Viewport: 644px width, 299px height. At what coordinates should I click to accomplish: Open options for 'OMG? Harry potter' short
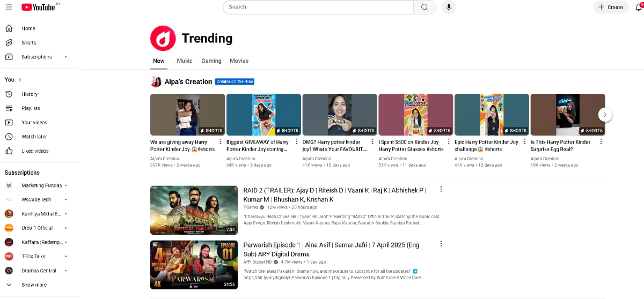coord(373,141)
